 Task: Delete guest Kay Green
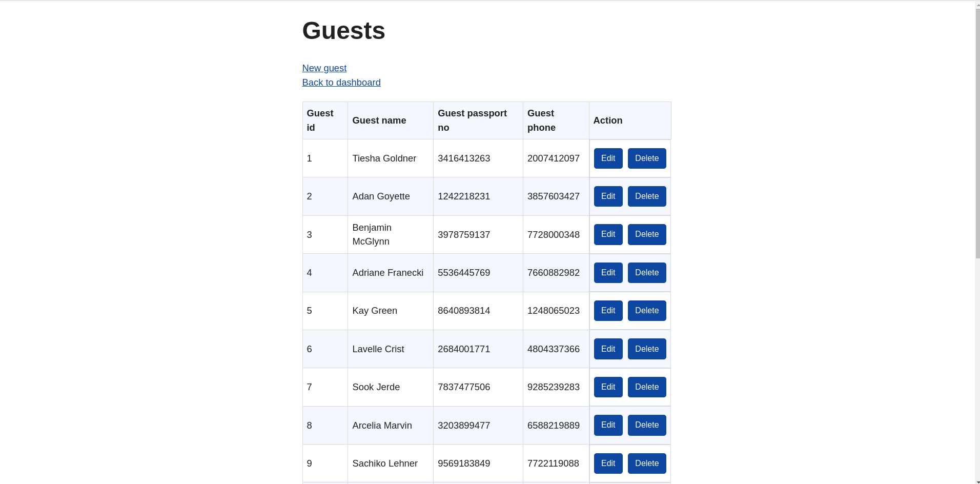(646, 310)
